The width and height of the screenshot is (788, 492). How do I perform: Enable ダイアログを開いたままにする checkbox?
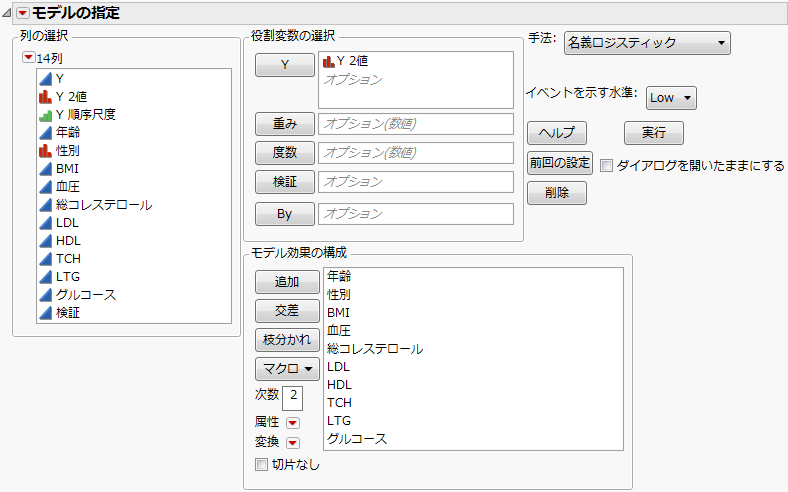[607, 166]
